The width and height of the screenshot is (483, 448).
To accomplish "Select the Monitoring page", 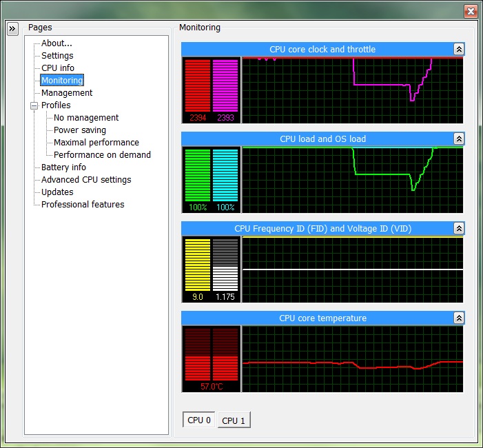I will 62,80.
